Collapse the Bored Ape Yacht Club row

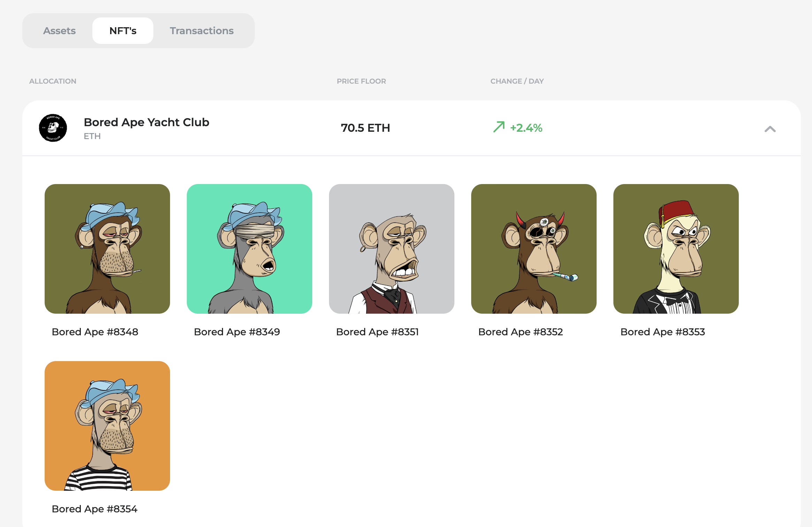pyautogui.click(x=770, y=129)
